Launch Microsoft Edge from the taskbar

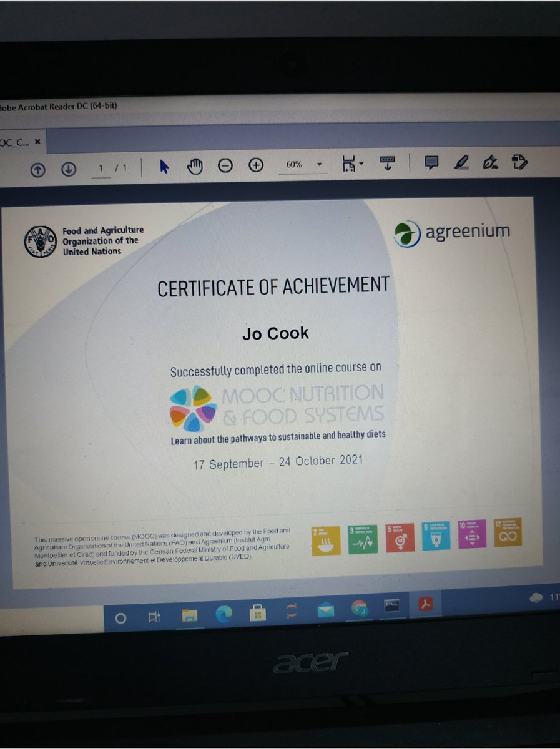(224, 614)
